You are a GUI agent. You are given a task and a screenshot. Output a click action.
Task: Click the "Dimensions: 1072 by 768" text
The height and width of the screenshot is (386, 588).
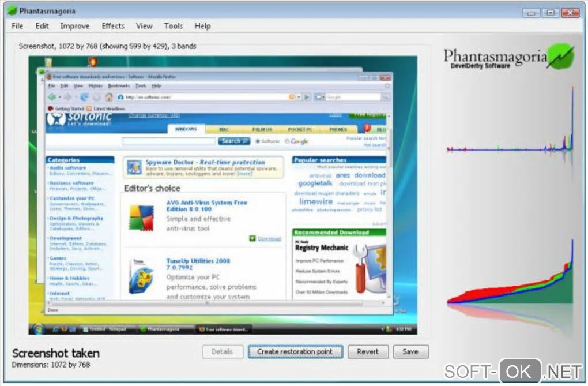[x=51, y=365]
